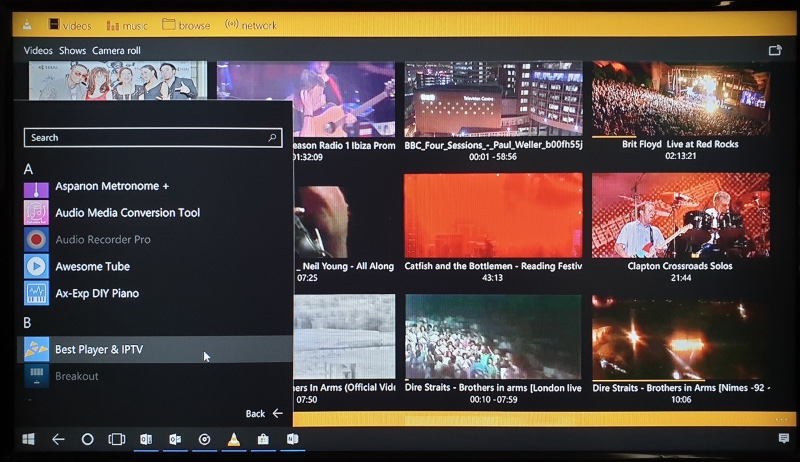Open the OneNote icon in taskbar
Image resolution: width=800 pixels, height=462 pixels.
pyautogui.click(x=292, y=439)
